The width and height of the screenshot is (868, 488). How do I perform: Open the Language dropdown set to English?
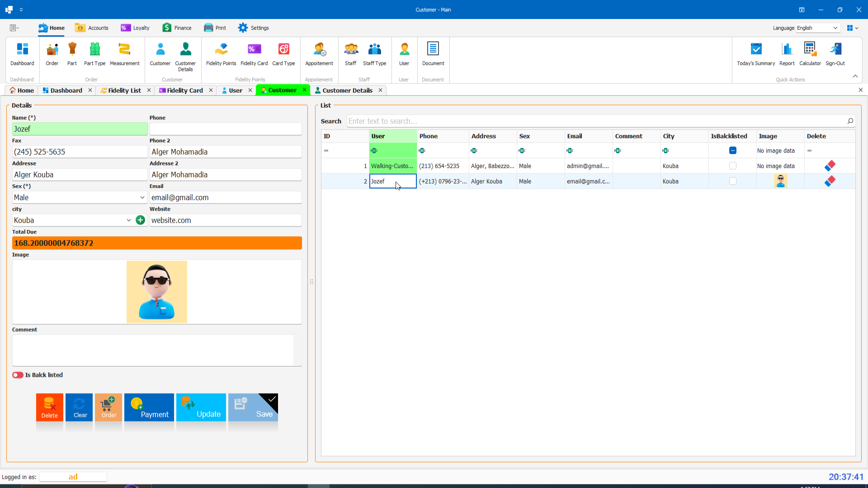[835, 28]
